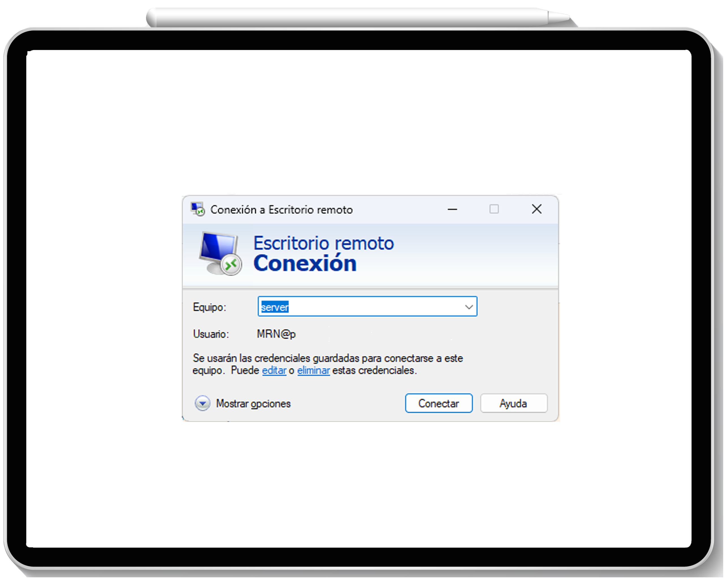
Task: Click the Usuario: label
Action: 211,334
